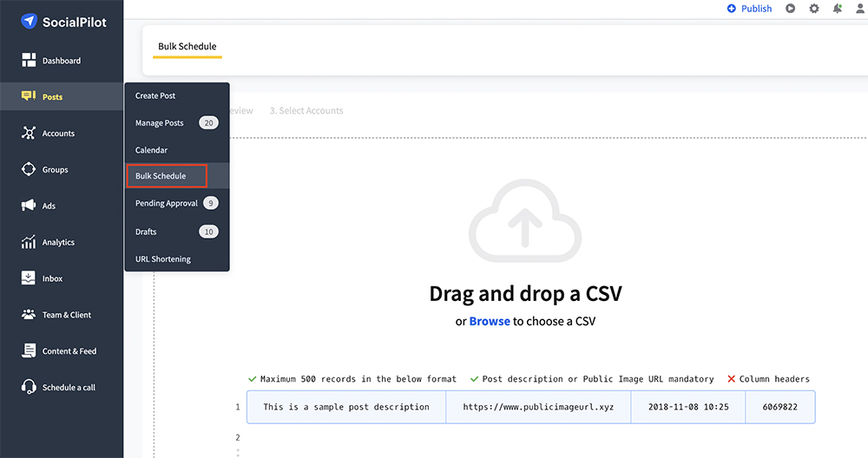Open Content & Feed label

point(69,351)
